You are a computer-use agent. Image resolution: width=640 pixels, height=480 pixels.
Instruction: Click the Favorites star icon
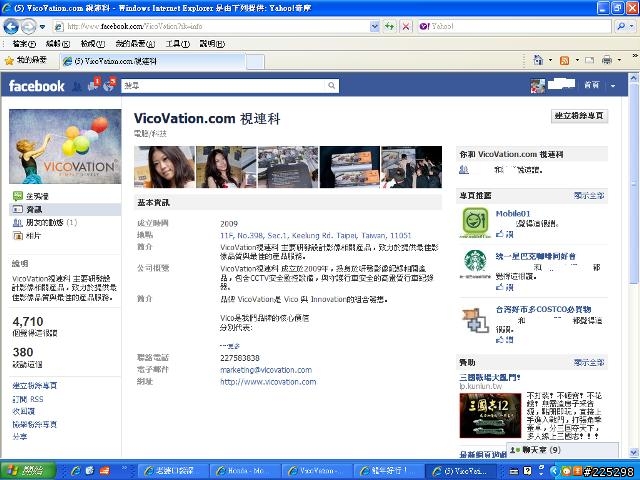pyautogui.click(x=9, y=61)
